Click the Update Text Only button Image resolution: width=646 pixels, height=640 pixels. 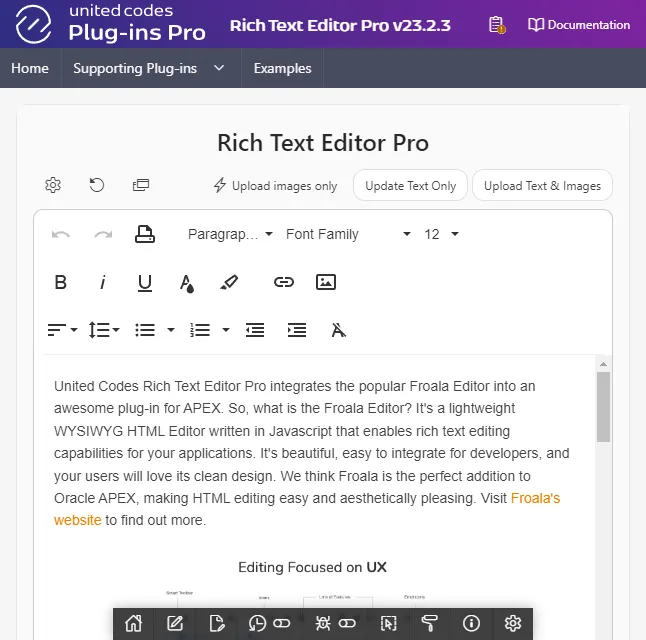click(410, 185)
